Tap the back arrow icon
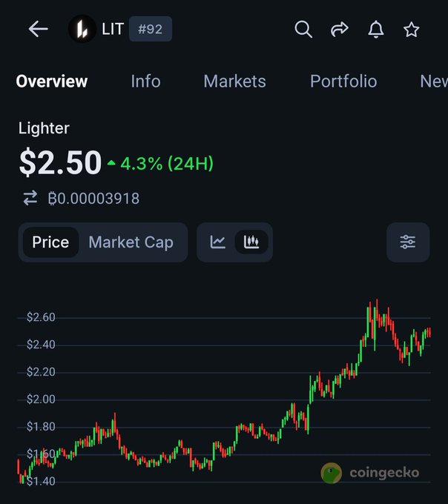Screen dimensions: 448x504 pyautogui.click(x=39, y=29)
